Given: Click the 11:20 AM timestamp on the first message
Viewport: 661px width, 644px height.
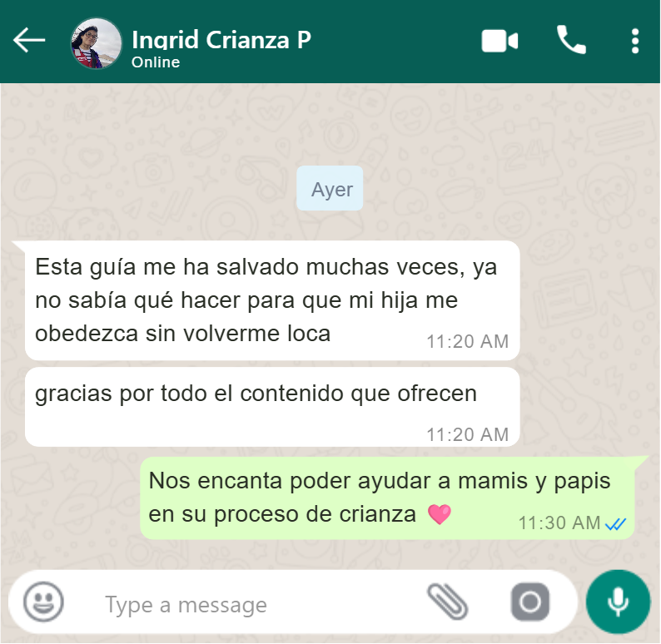Looking at the screenshot, I should (468, 342).
